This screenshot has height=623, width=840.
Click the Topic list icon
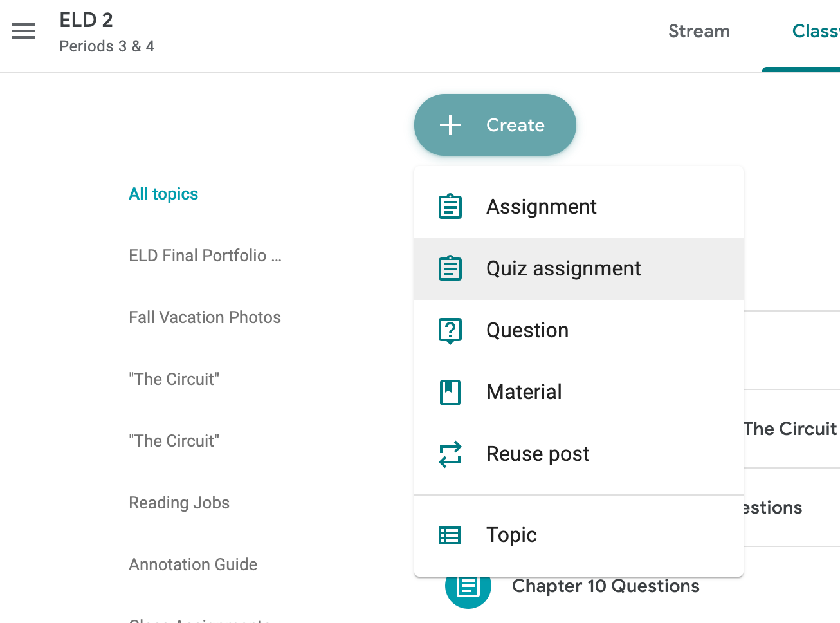[450, 535]
